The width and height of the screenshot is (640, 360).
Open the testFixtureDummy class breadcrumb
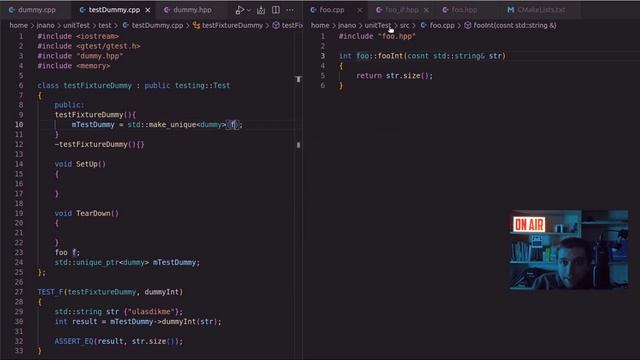(232, 25)
